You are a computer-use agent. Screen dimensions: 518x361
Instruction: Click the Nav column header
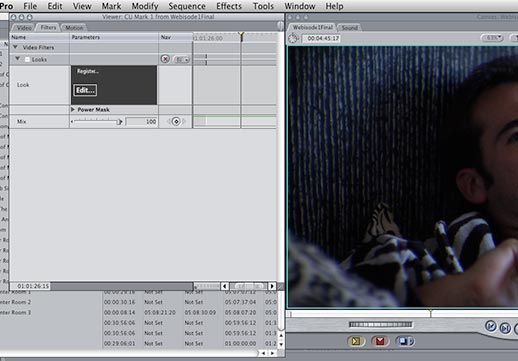pos(176,37)
